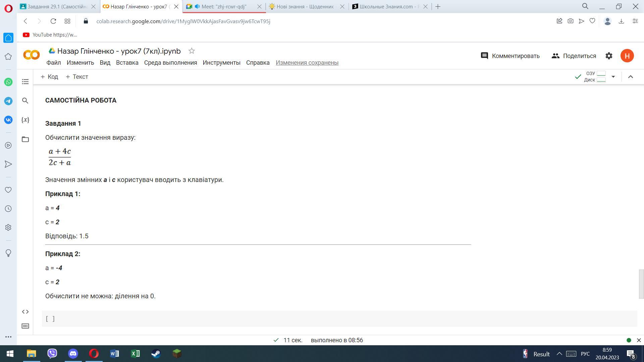Open Discord from the Windows taskbar
Viewport: 644px width, 362px height.
pyautogui.click(x=73, y=354)
